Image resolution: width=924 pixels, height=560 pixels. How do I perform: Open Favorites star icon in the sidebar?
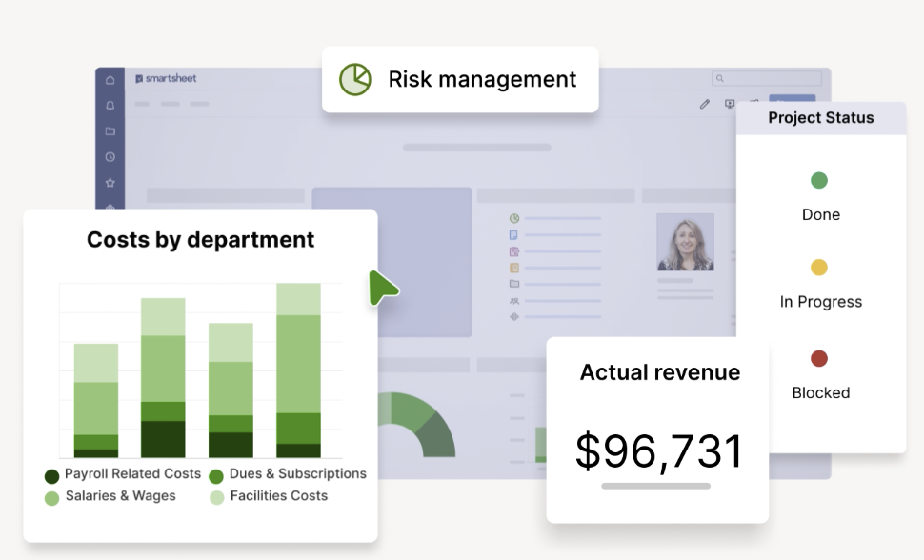pos(110,182)
